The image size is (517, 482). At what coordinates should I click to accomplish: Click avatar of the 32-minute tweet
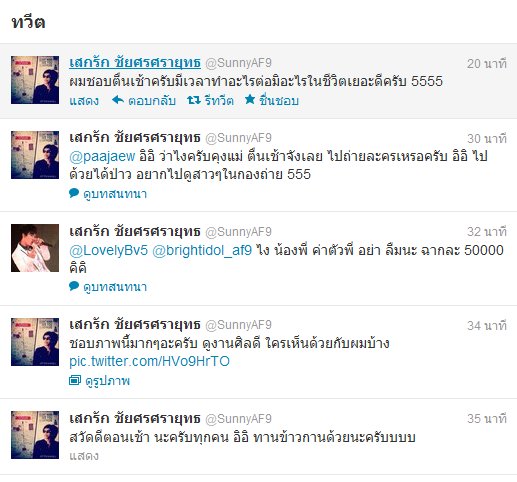coord(35,248)
